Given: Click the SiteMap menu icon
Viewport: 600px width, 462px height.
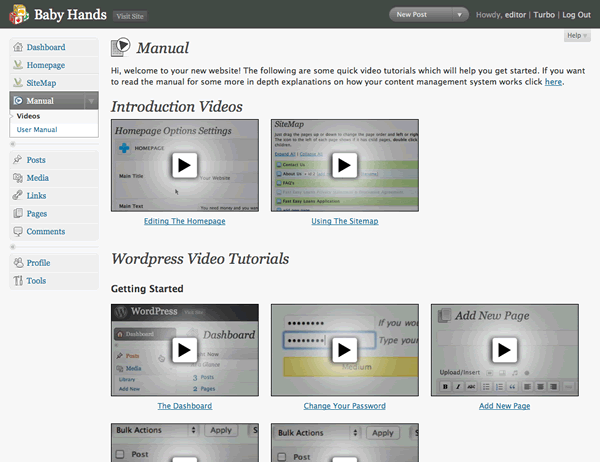Looking at the screenshot, I should (18, 83).
